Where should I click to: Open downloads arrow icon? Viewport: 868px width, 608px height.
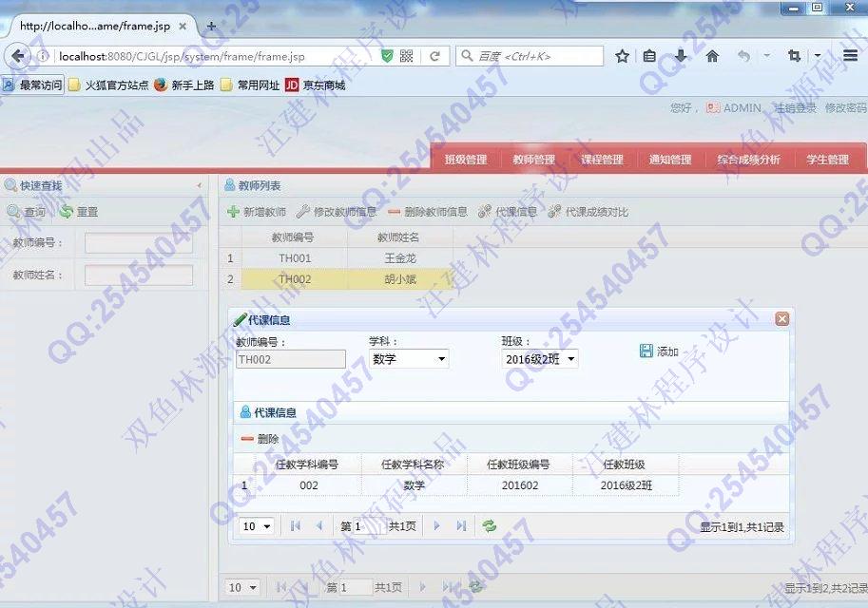[682, 56]
